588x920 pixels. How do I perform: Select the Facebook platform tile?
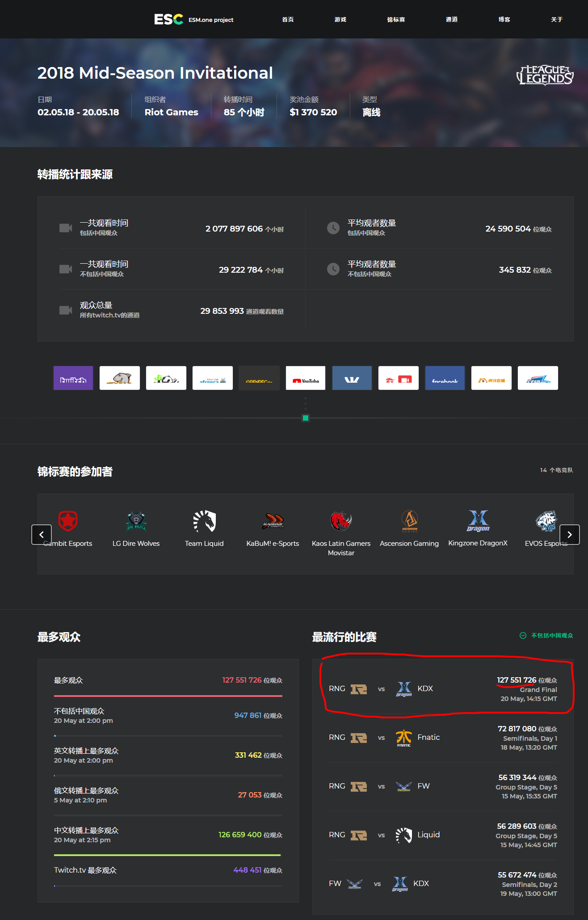pos(445,378)
